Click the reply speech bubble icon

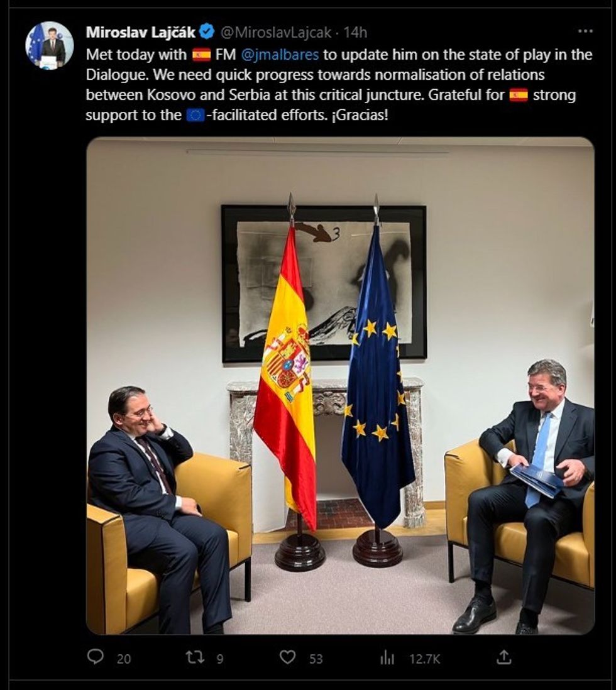coord(96,657)
